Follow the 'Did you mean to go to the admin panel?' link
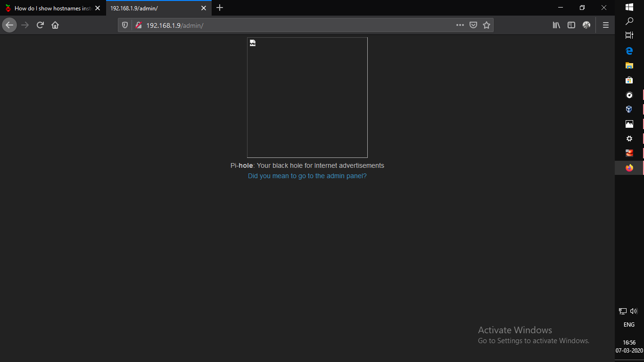The height and width of the screenshot is (362, 644). pos(307,175)
